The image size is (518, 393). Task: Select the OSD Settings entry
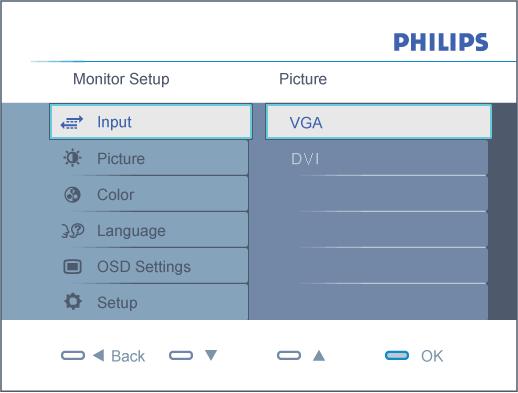coord(150,266)
